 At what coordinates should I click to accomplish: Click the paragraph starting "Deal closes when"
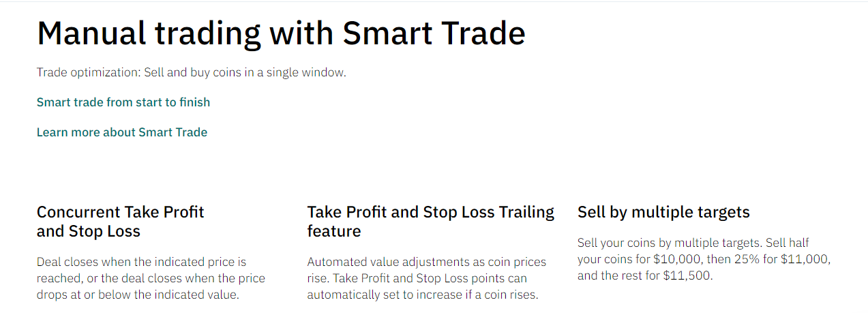pyautogui.click(x=151, y=279)
